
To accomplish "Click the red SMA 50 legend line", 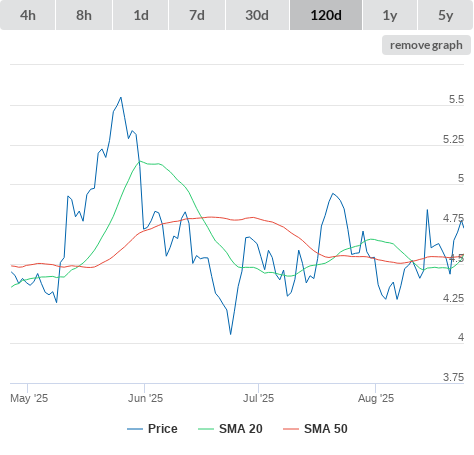I will 291,429.
